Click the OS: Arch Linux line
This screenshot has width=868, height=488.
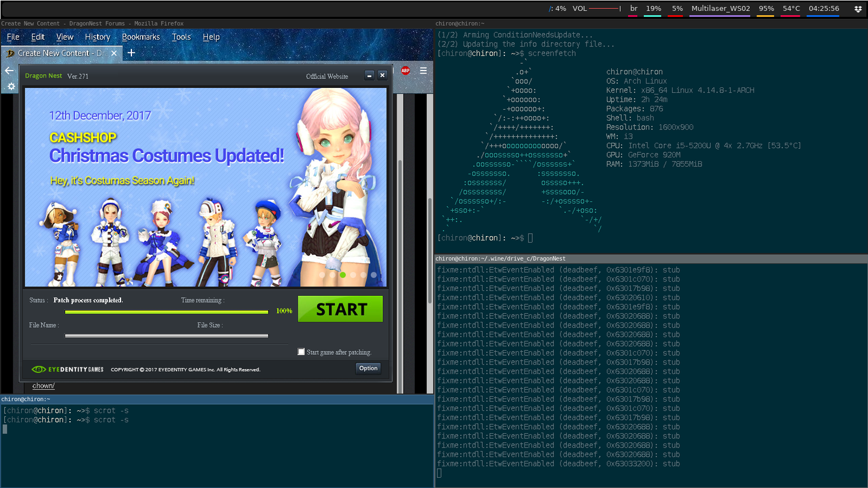[637, 81]
